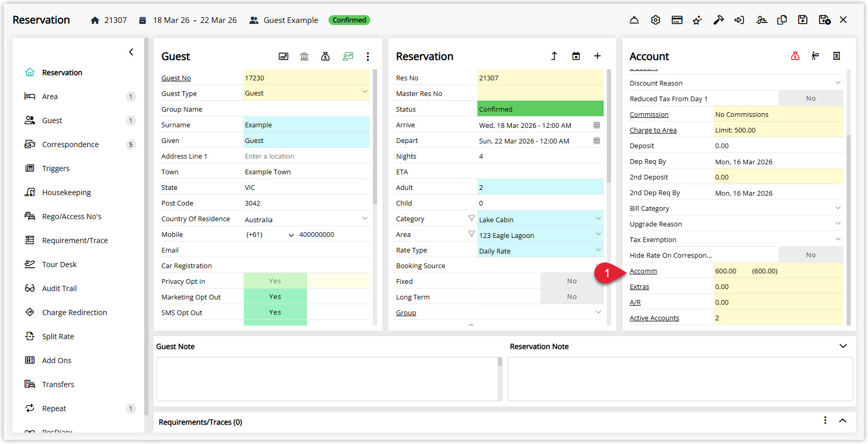Click the receipt icon in Account panel
Image resolution: width=868 pixels, height=444 pixels.
(837, 56)
